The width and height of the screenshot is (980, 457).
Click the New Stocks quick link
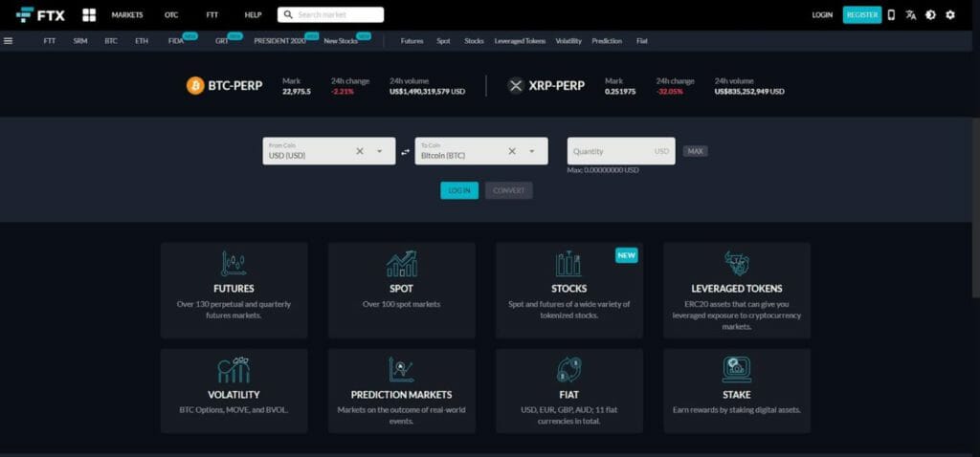[341, 40]
